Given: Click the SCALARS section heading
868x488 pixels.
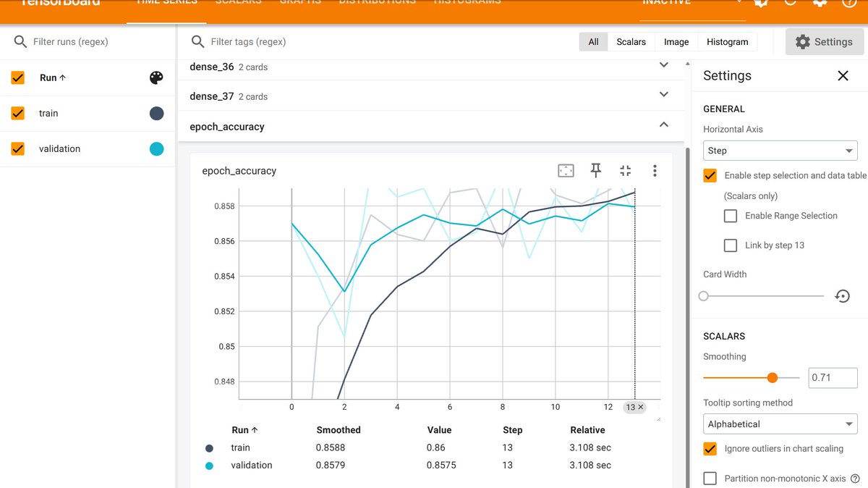Looking at the screenshot, I should pyautogui.click(x=724, y=337).
